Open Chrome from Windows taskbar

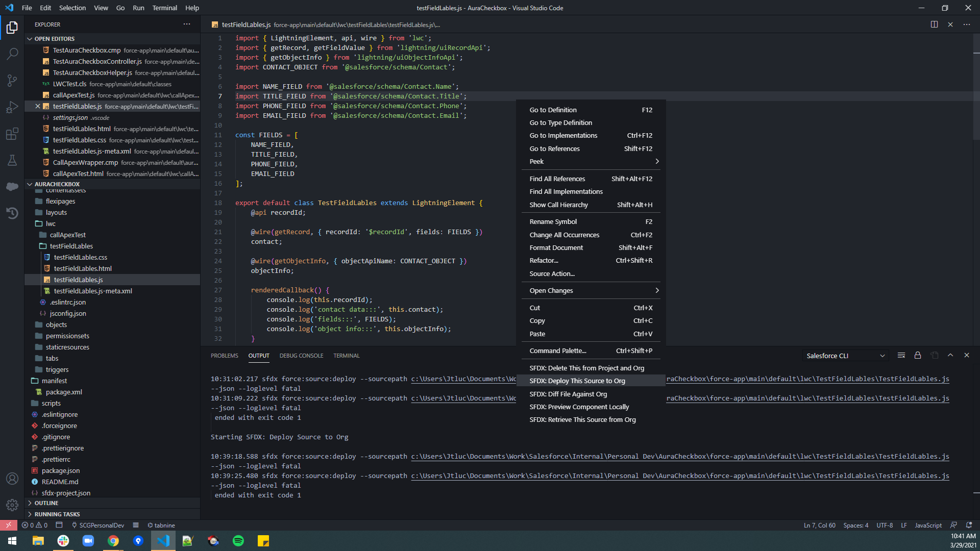click(113, 541)
